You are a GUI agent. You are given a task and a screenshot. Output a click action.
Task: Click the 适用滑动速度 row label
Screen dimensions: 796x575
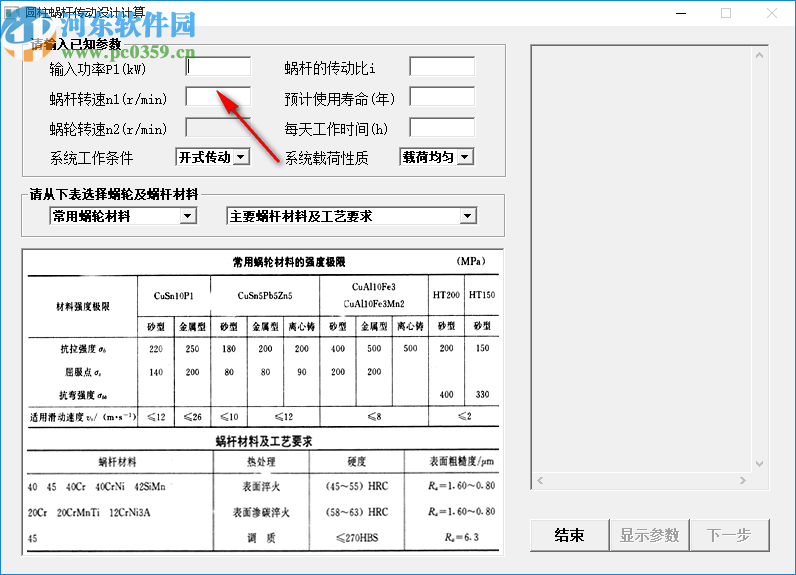(83, 417)
